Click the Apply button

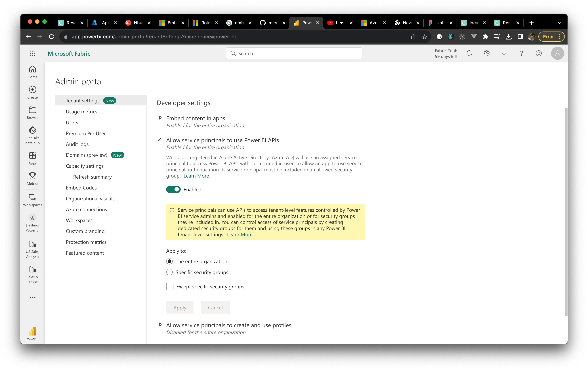click(x=179, y=307)
